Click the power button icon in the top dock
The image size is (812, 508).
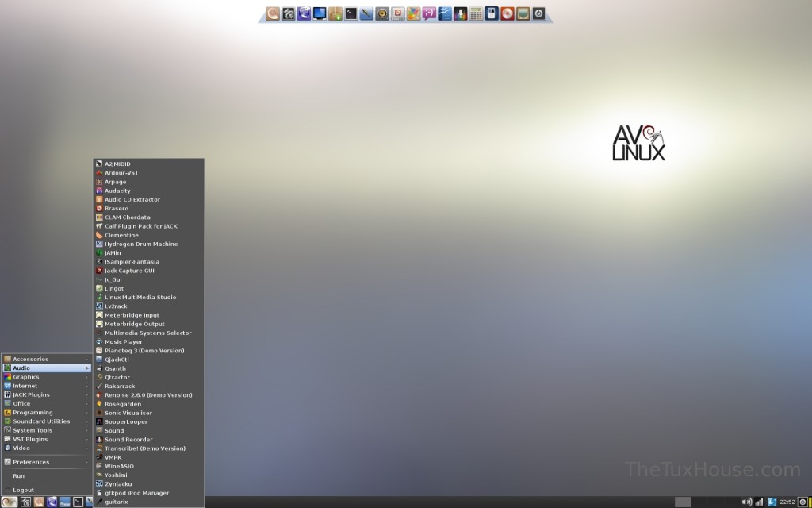[538, 14]
